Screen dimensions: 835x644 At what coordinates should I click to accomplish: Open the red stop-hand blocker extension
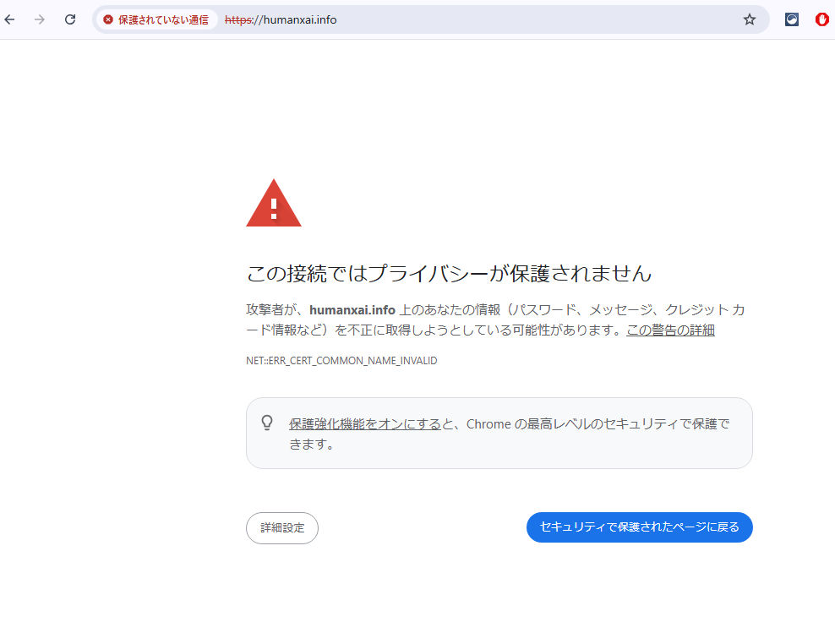[x=821, y=19]
